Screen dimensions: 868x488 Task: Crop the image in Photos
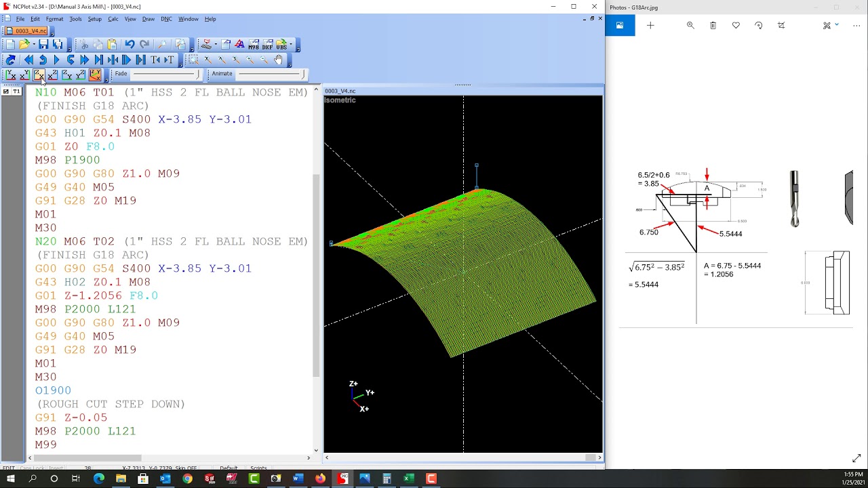click(781, 25)
